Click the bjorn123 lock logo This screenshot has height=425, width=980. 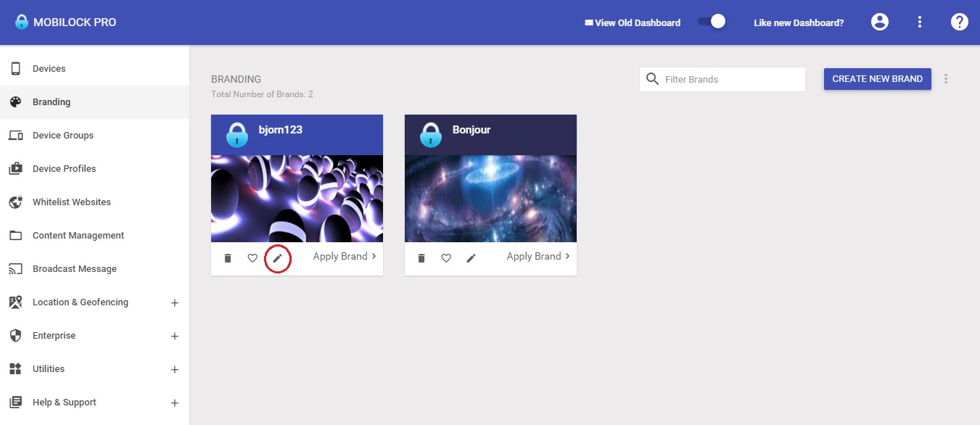click(237, 135)
